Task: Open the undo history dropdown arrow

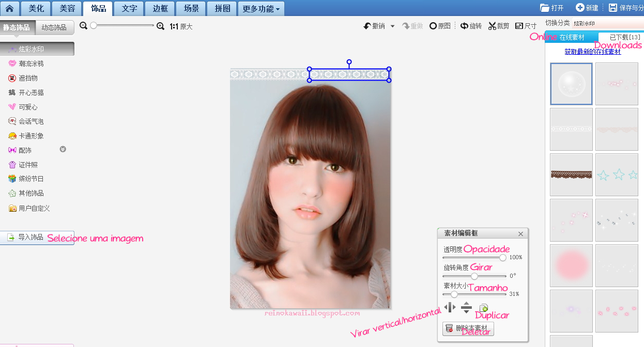Action: (392, 26)
